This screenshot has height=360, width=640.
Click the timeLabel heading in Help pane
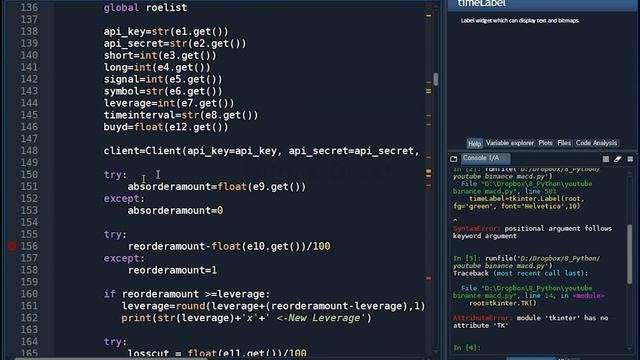tap(481, 4)
